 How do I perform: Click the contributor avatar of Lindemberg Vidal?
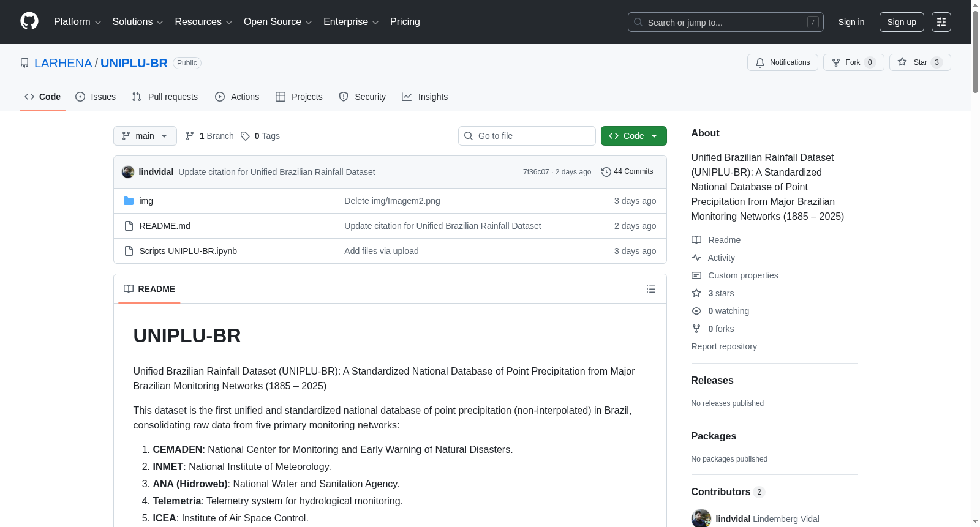point(701,518)
